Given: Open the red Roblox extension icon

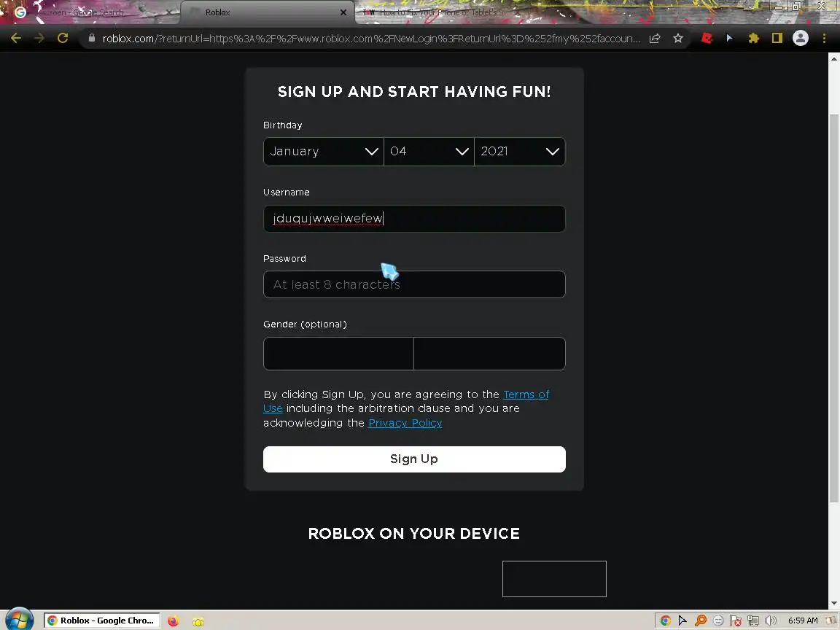Looking at the screenshot, I should [x=707, y=38].
